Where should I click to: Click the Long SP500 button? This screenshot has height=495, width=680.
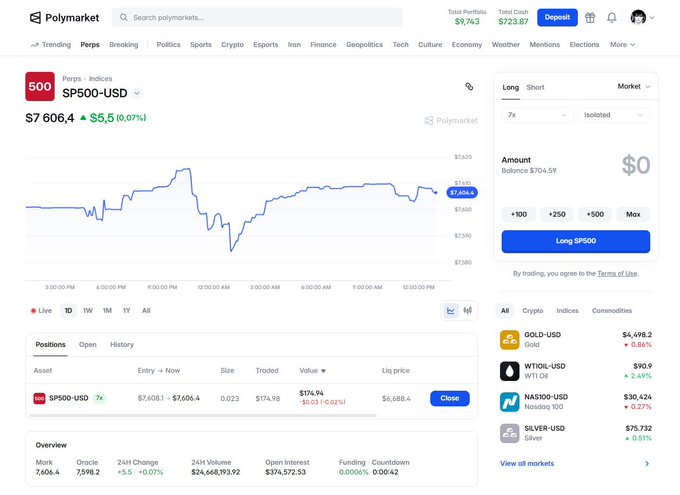(x=575, y=241)
